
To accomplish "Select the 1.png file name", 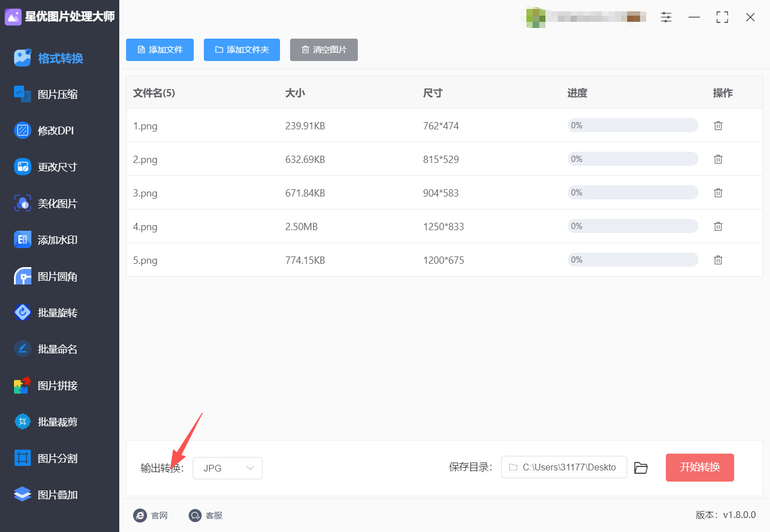I will point(145,126).
